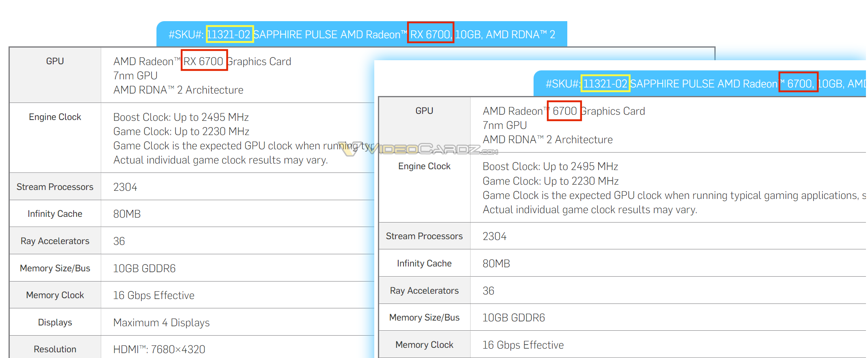868x358 pixels.
Task: Click Boost Clock text in the left table
Action: (181, 117)
